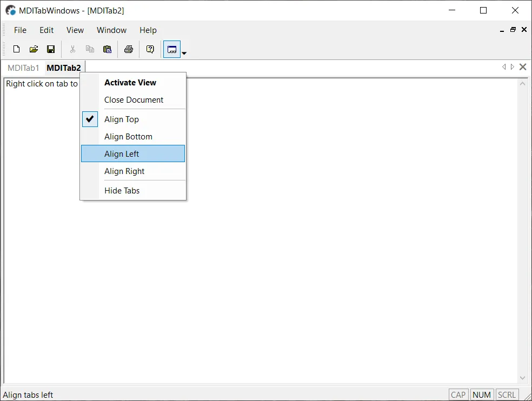Image resolution: width=532 pixels, height=401 pixels.
Task: Close the active tab with the X icon
Action: 522,67
